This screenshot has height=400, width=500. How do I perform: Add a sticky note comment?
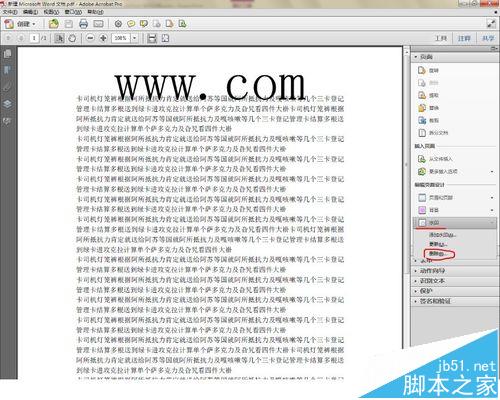click(x=131, y=24)
